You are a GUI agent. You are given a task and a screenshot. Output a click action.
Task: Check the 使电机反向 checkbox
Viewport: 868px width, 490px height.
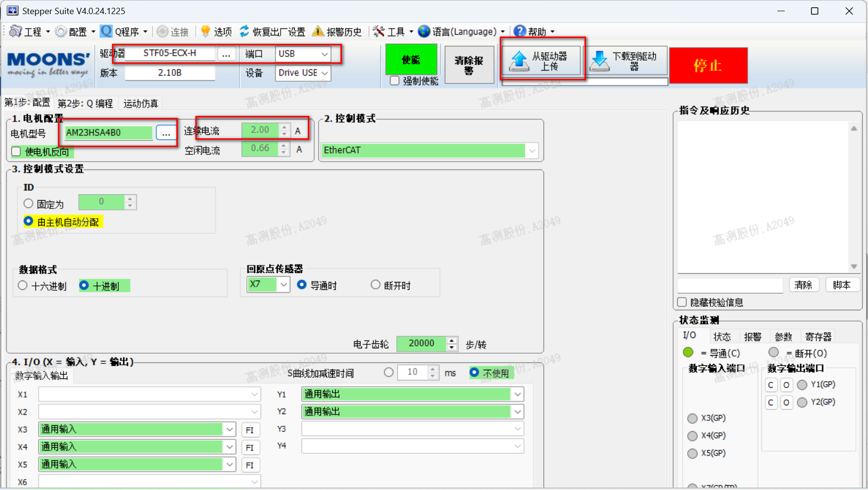(x=16, y=151)
